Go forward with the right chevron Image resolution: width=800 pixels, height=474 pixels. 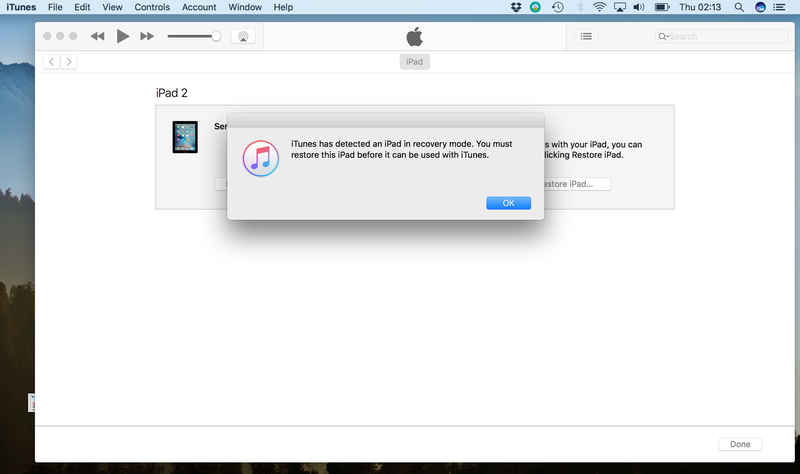click(69, 62)
